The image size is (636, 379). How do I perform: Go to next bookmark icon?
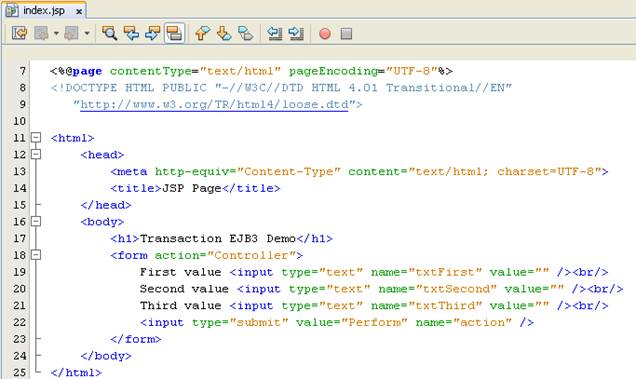click(224, 33)
